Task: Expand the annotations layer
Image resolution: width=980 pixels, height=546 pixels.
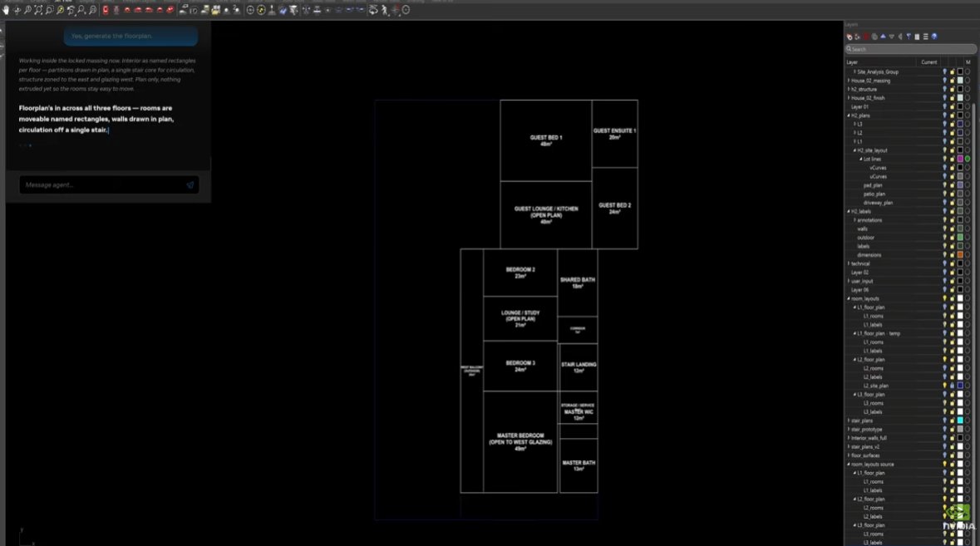Action: click(x=854, y=220)
